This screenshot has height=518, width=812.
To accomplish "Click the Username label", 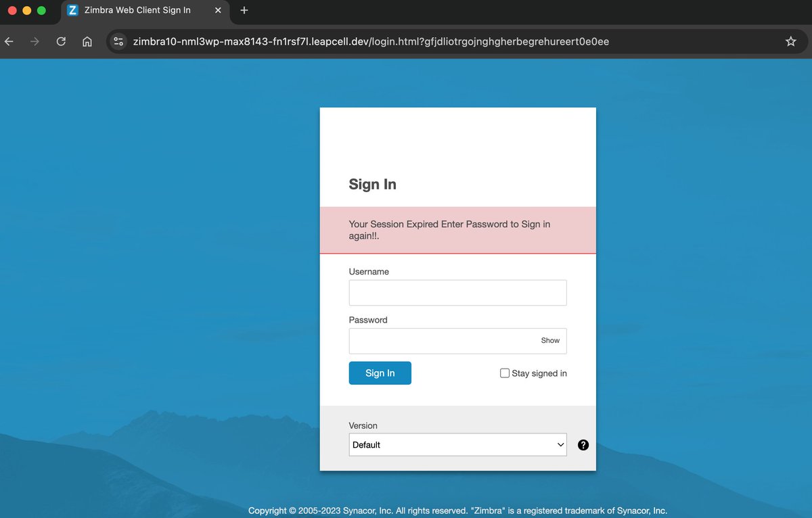I will click(x=369, y=272).
